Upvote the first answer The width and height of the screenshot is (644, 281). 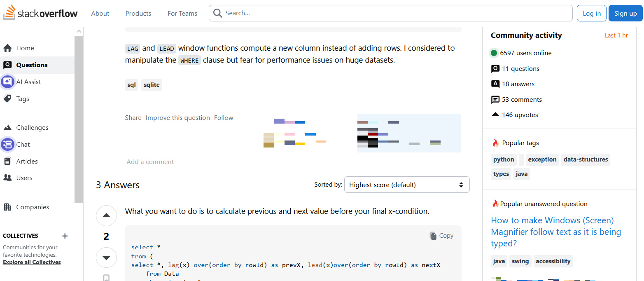pos(106,215)
